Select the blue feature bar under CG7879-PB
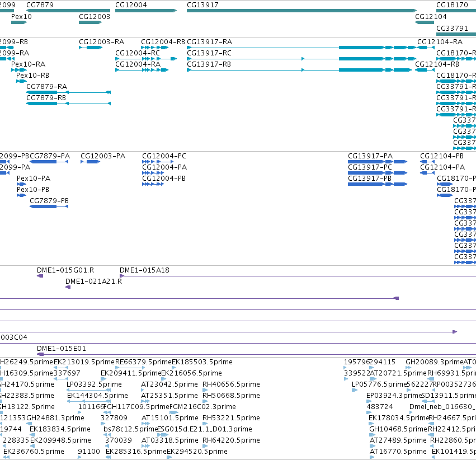Viewport: 476px width, 460px height. click(x=49, y=206)
